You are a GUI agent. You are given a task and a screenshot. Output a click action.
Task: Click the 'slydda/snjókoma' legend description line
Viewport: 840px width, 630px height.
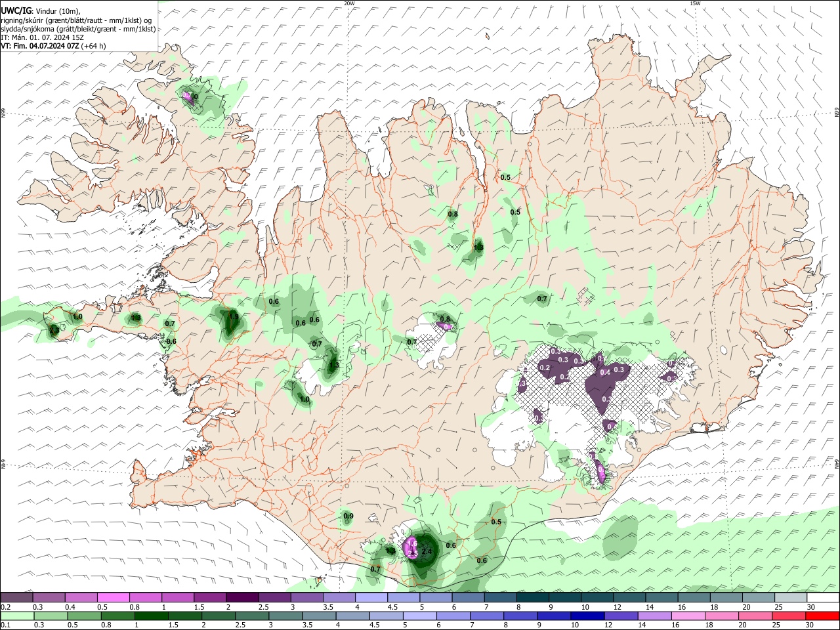point(78,29)
